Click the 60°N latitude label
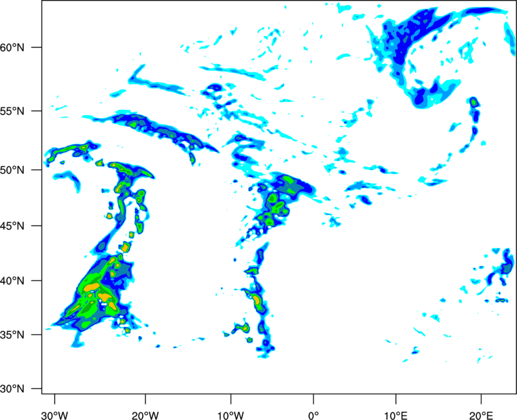The image size is (517, 420). point(12,47)
